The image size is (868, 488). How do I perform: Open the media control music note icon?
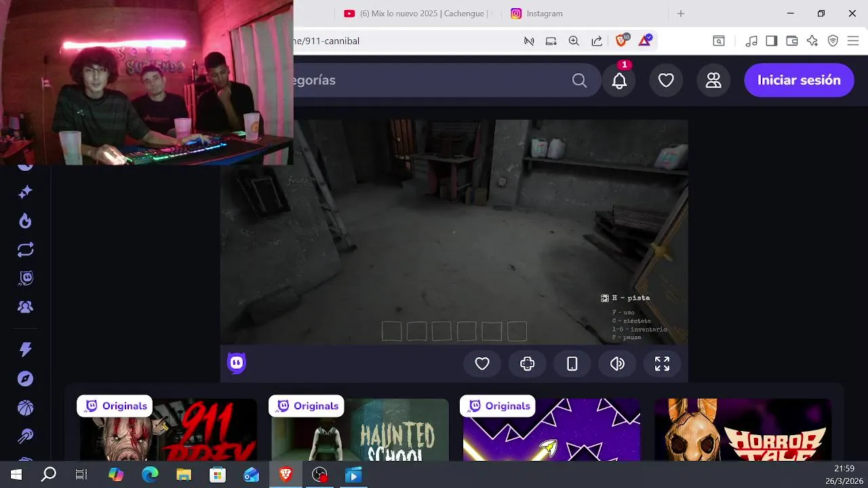[x=751, y=41]
